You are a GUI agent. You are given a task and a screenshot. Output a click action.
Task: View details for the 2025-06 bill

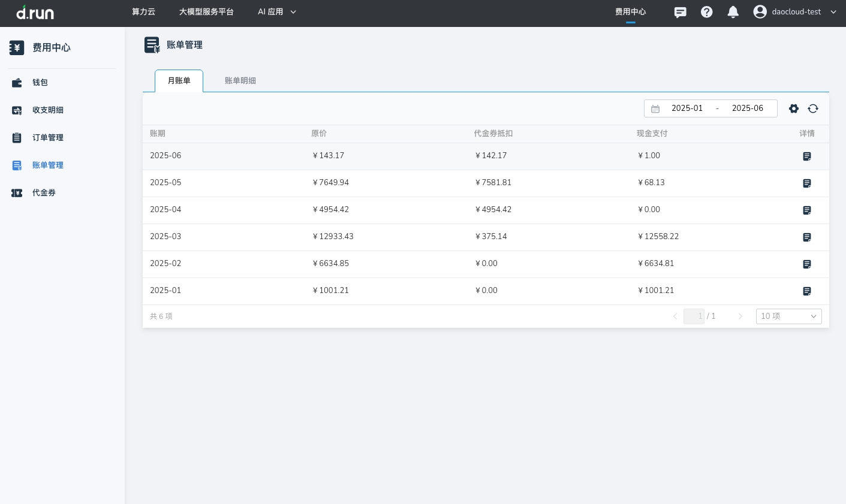pos(807,156)
